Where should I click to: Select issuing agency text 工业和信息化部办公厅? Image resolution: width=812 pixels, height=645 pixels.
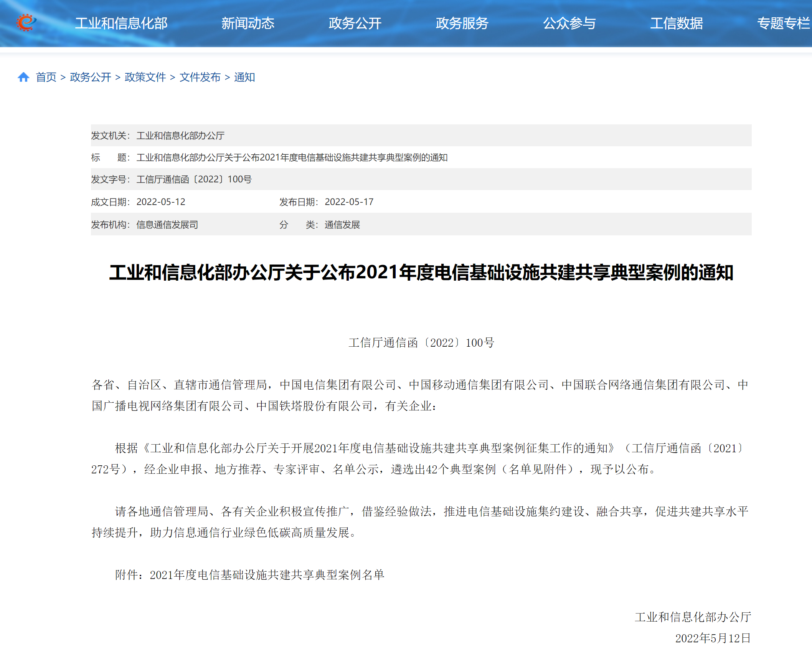180,136
